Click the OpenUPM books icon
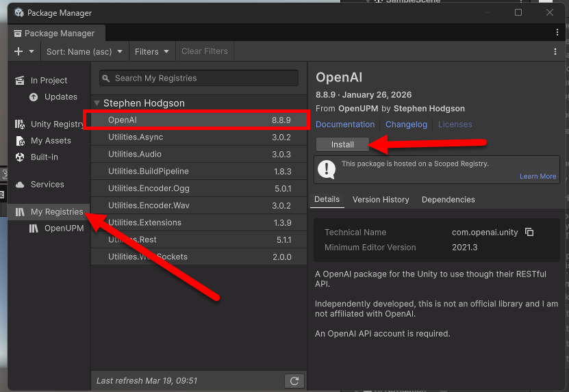The height and width of the screenshot is (392, 569). pyautogui.click(x=34, y=228)
